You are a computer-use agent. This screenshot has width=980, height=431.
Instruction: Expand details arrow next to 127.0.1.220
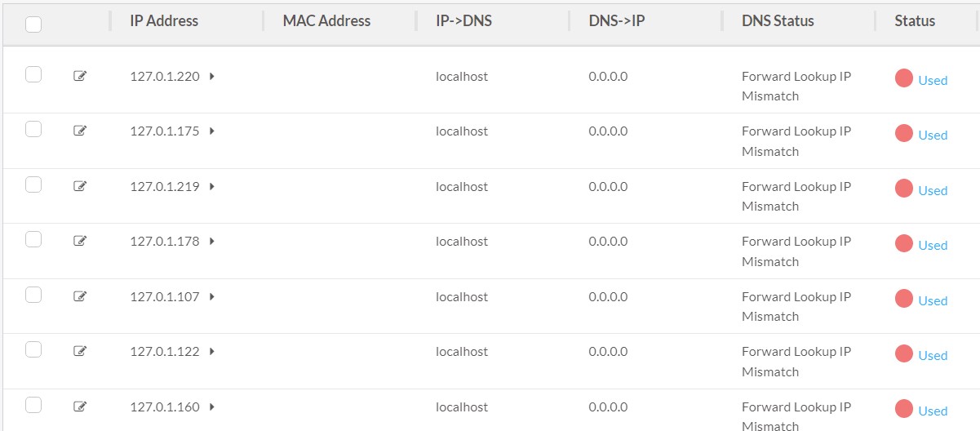pyautogui.click(x=212, y=77)
